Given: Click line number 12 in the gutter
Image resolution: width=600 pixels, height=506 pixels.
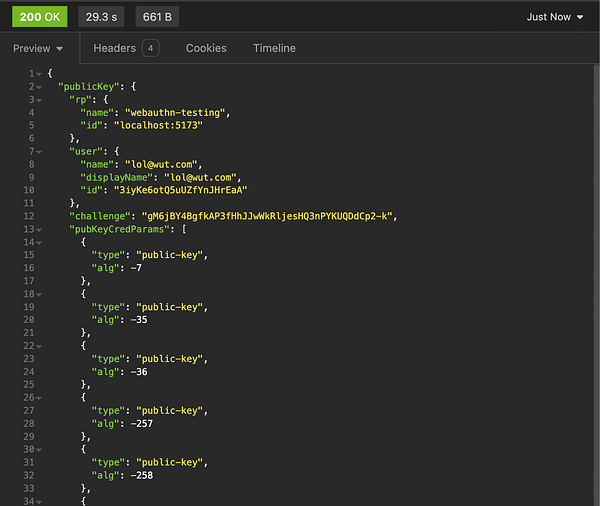Looking at the screenshot, I should click(x=29, y=216).
